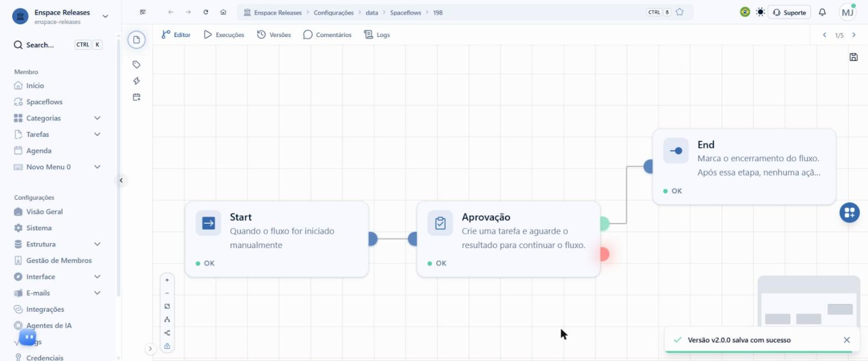Go to the next item pager arrow
Screen dimensions: 868x361
coord(854,35)
